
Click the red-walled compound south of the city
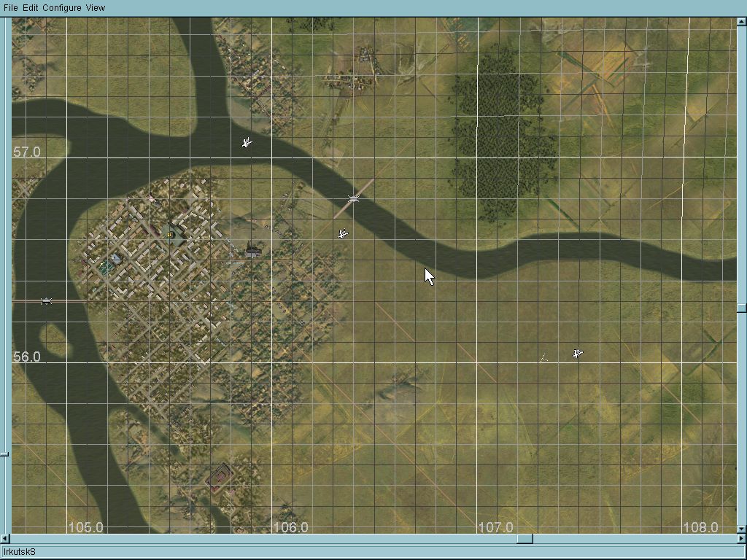[219, 478]
